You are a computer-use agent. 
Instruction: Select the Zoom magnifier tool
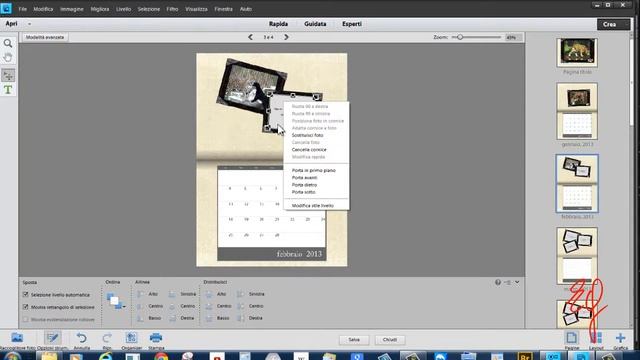[x=8, y=43]
